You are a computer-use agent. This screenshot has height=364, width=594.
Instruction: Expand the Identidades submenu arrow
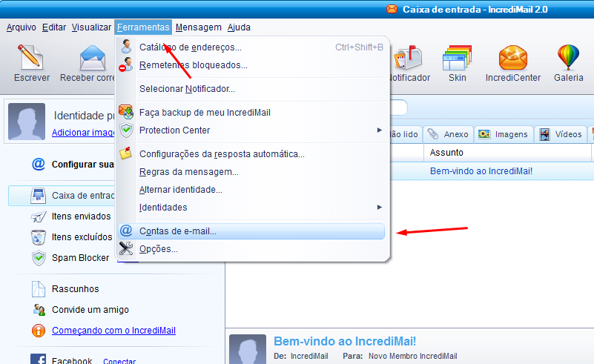pyautogui.click(x=379, y=207)
